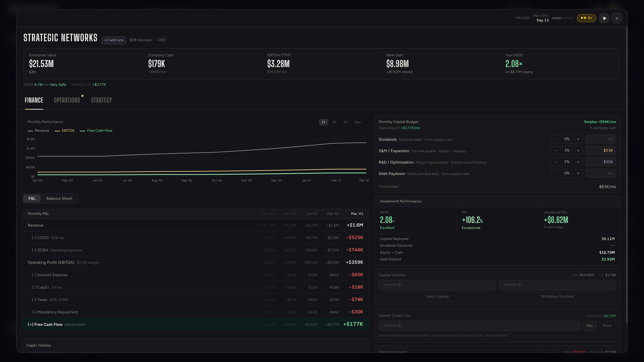Increase Dividends percentage with plus
Viewport: 644px width, 362px height.
pyautogui.click(x=578, y=139)
